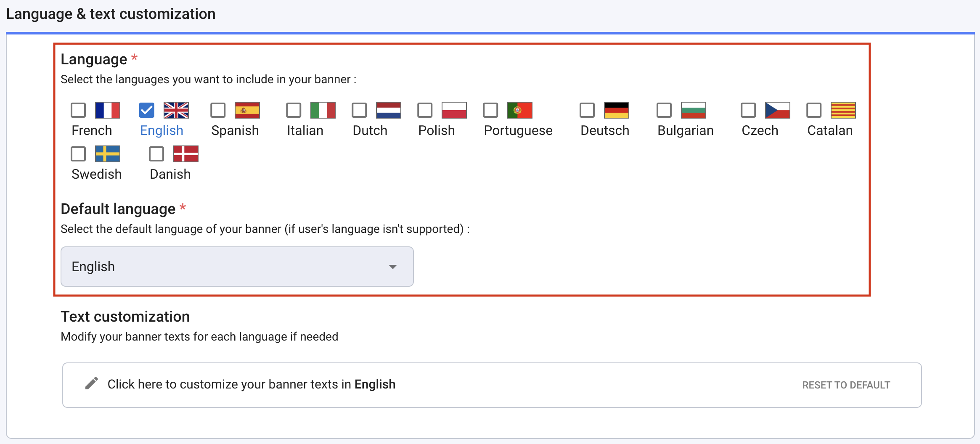Enable the French language checkbox
This screenshot has width=980, height=444.
(x=78, y=110)
